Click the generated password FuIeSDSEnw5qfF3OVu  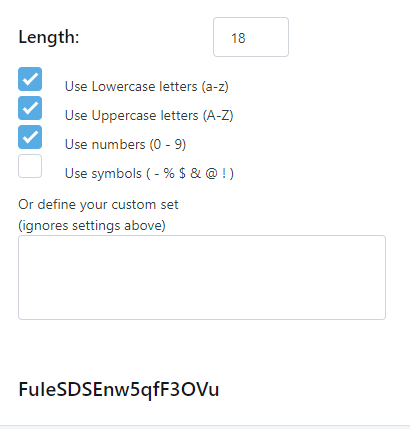coord(119,390)
